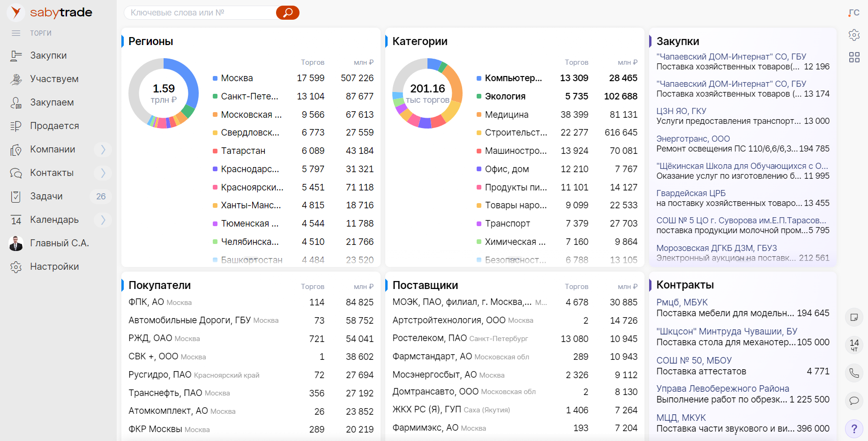Click the calendar date 14 widget
The image size is (868, 441).
click(854, 345)
